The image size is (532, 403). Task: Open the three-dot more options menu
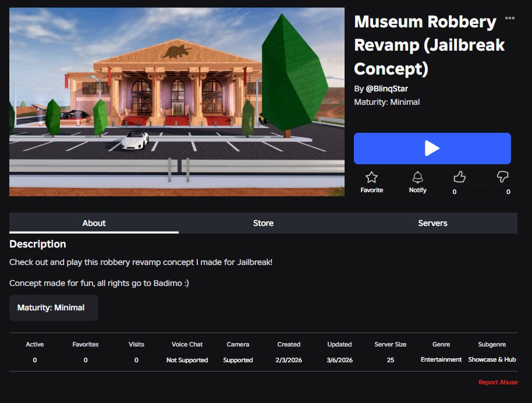510,18
